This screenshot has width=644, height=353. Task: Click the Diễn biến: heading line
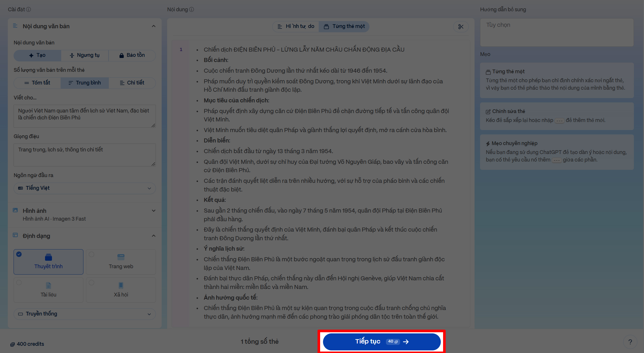coord(217,140)
